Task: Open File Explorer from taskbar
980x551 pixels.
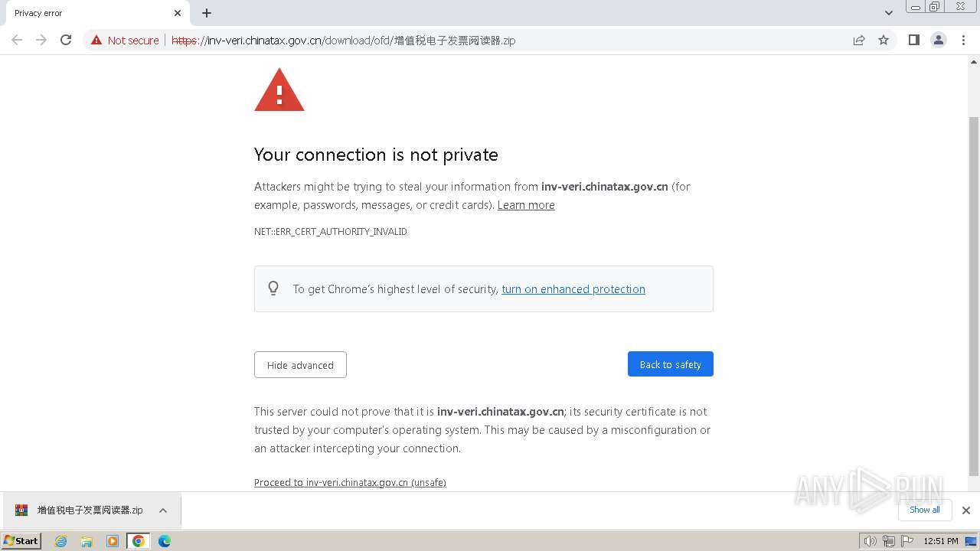Action: tap(87, 541)
